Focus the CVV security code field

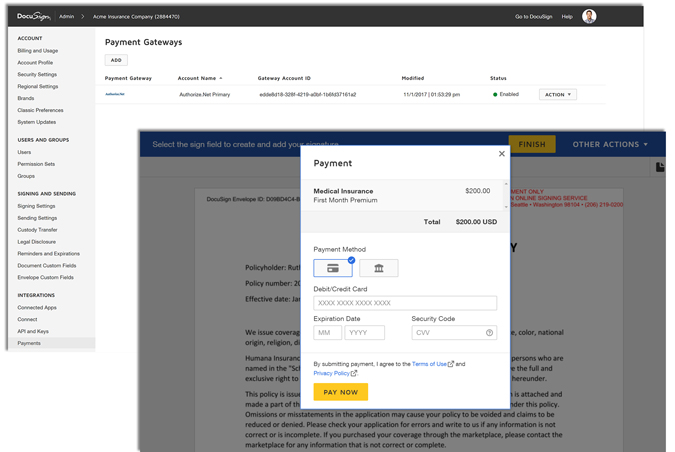click(x=454, y=333)
